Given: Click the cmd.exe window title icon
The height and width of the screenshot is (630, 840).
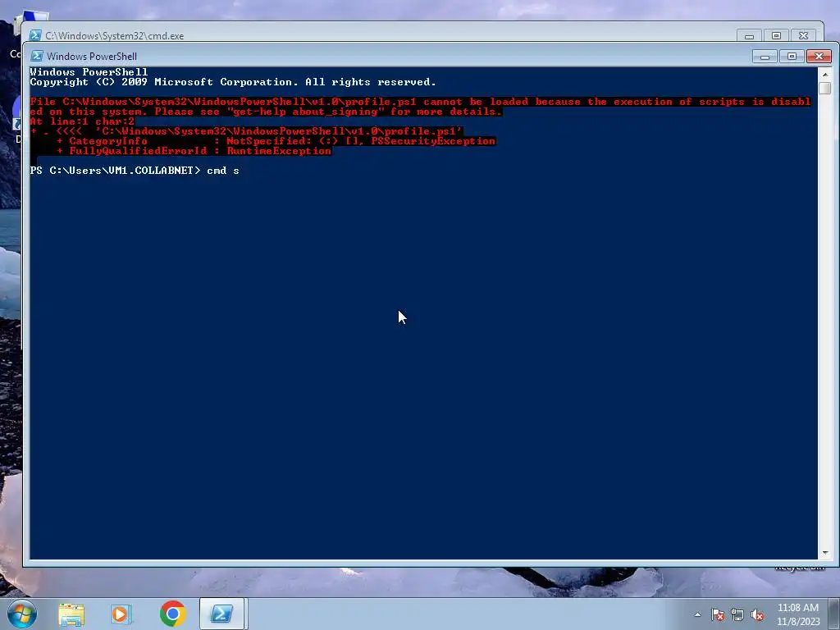Looking at the screenshot, I should 35,35.
